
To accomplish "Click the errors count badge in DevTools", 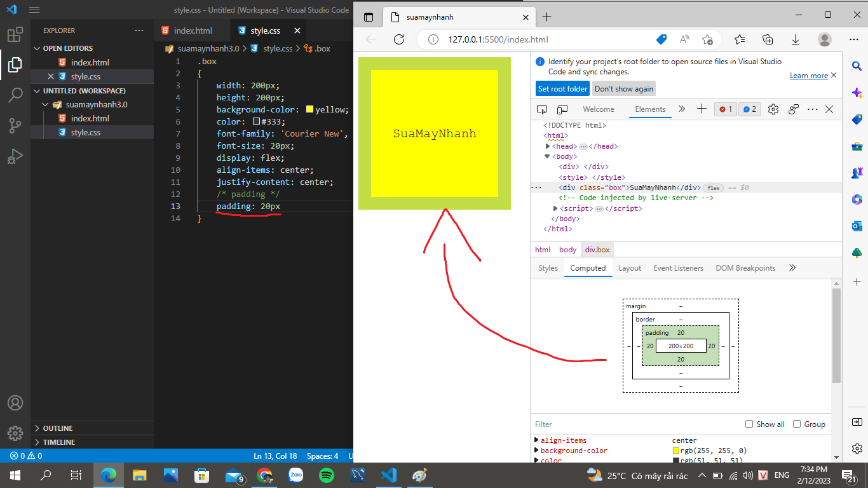I will coord(725,109).
